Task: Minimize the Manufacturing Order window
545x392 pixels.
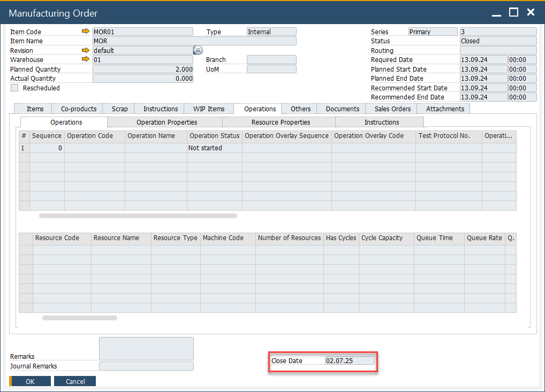Action: [x=497, y=12]
